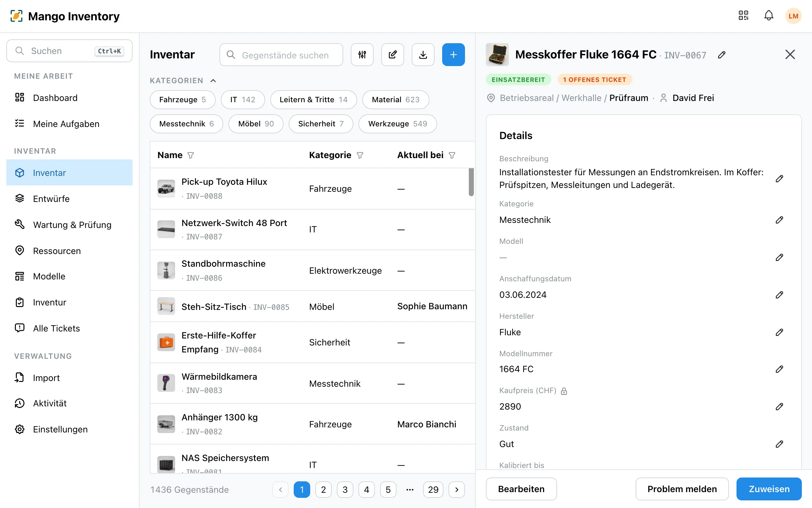Image resolution: width=812 pixels, height=508 pixels.
Task: Edit the Beschreibung field pencil
Action: [x=779, y=178]
